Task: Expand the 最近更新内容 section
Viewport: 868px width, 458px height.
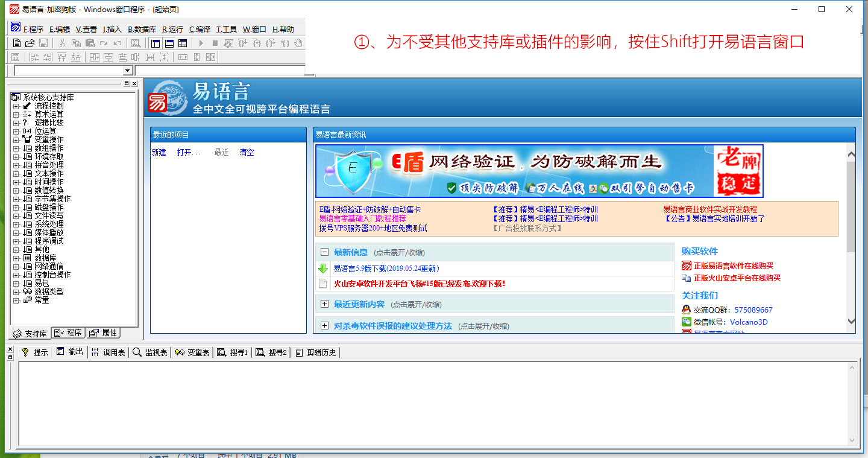Action: click(x=324, y=304)
